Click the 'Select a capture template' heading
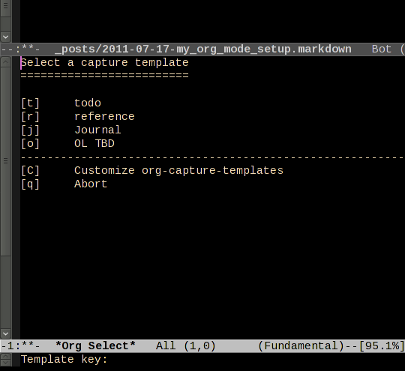 pyautogui.click(x=105, y=63)
